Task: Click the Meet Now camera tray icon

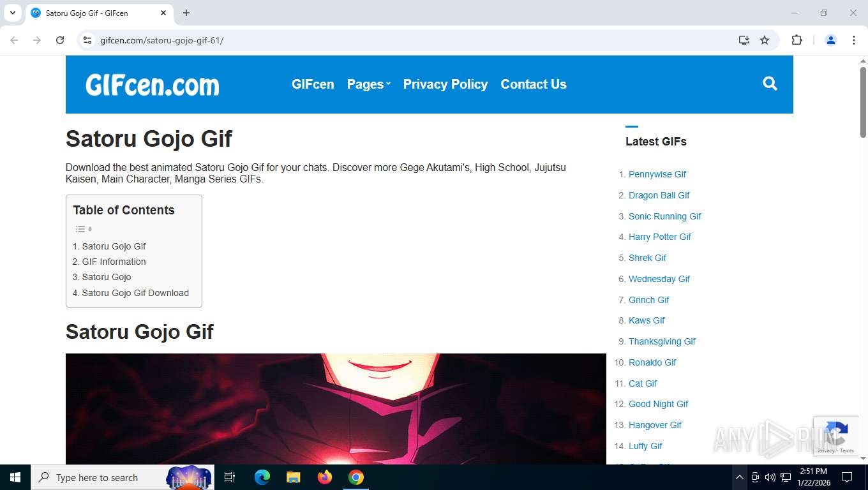Action: click(x=755, y=477)
